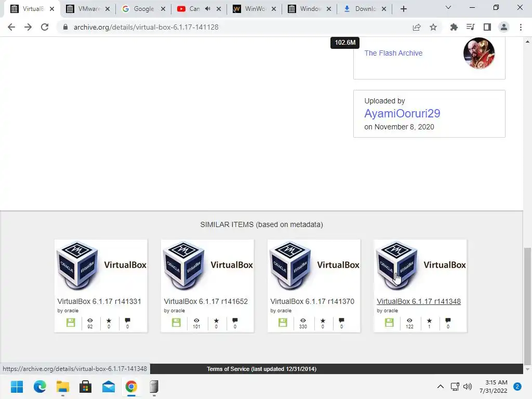Click the software floppy icon on r141652
This screenshot has width=532, height=399.
pyautogui.click(x=177, y=323)
